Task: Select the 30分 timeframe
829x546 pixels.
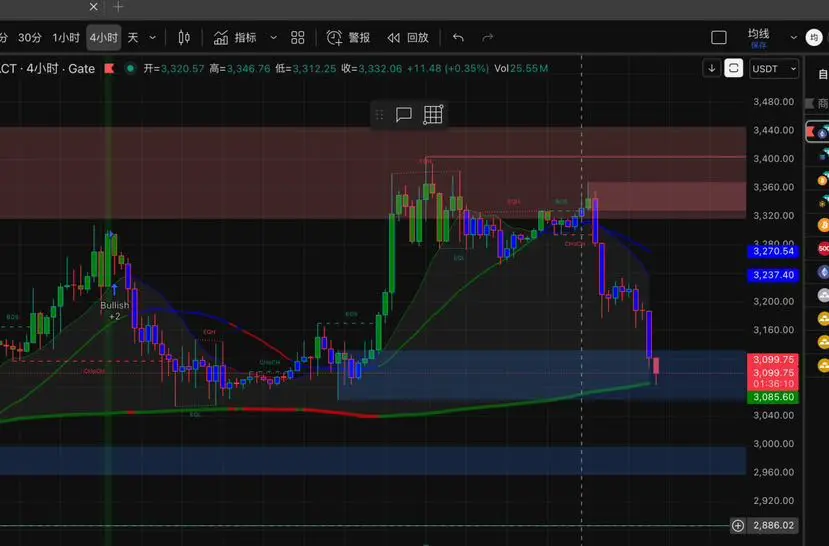Action: pos(30,38)
